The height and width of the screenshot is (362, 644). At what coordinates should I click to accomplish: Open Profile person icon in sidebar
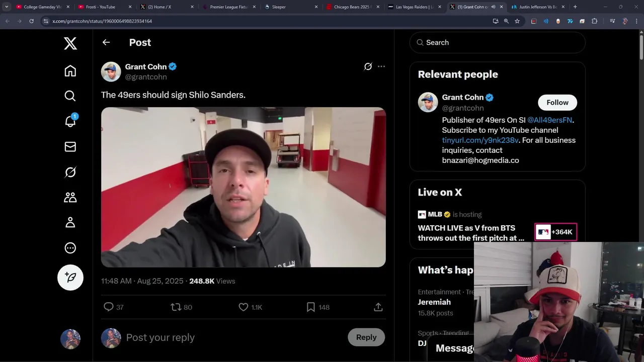tap(70, 222)
